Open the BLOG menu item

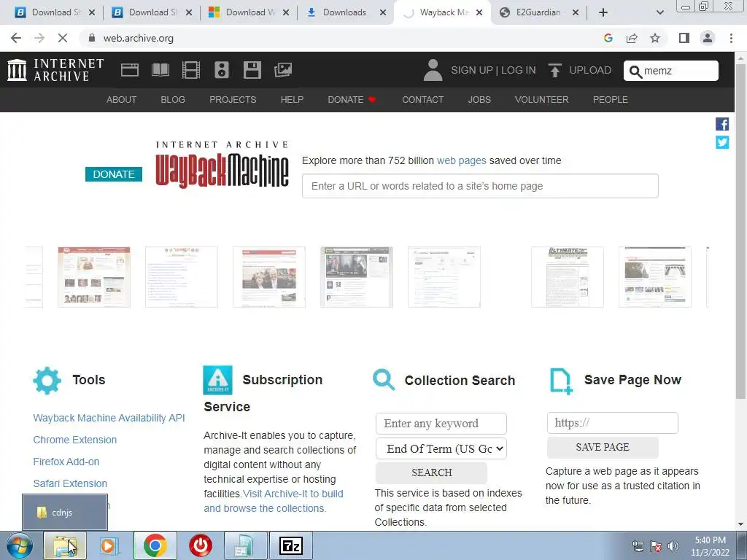click(x=173, y=99)
